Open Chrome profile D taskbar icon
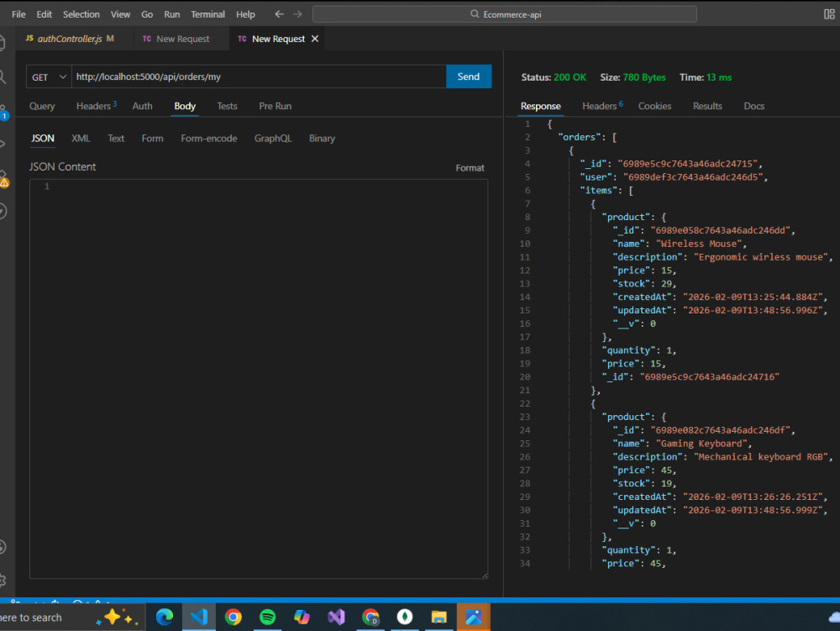 click(370, 617)
